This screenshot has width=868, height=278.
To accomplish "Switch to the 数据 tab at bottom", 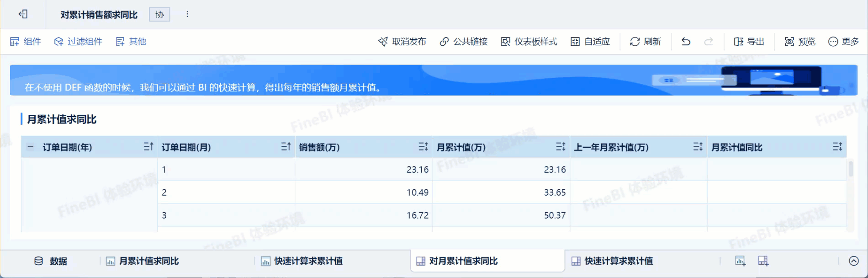I will 51,261.
